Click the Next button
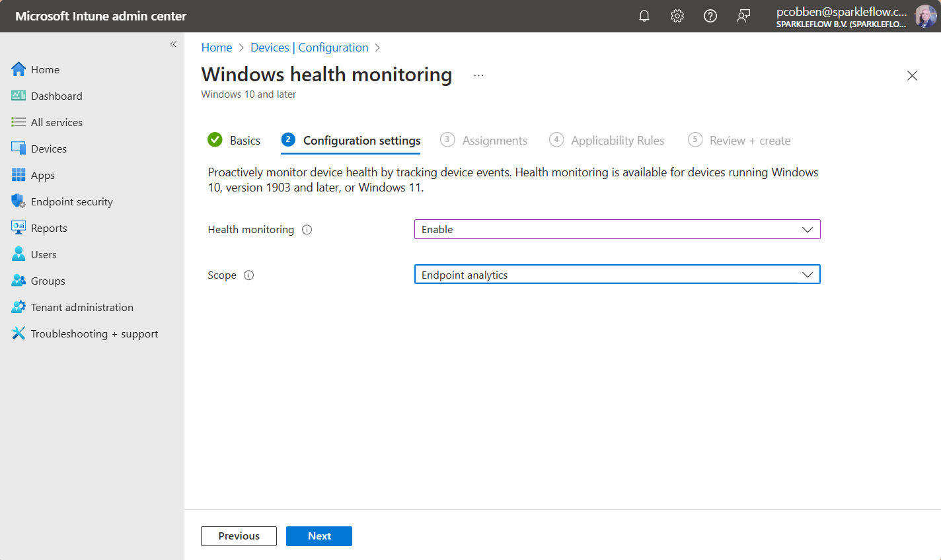 point(319,536)
